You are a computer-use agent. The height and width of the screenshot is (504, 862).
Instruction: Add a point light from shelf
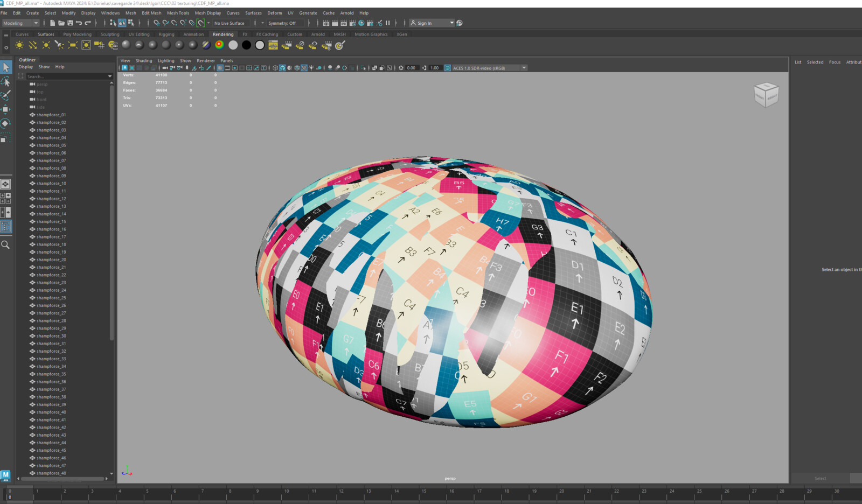click(46, 45)
